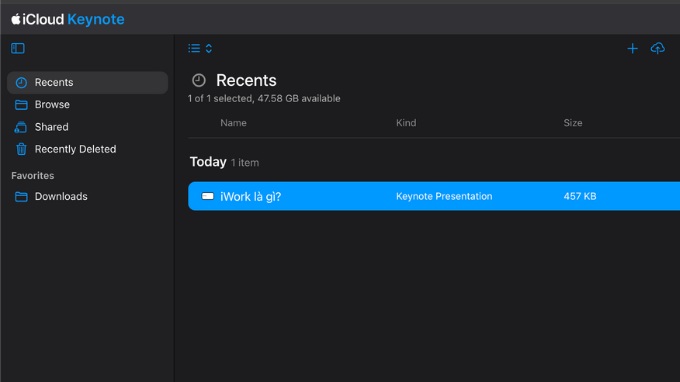Screen dimensions: 680x382
Task: Click the Shared folder icon
Action: pyautogui.click(x=21, y=127)
